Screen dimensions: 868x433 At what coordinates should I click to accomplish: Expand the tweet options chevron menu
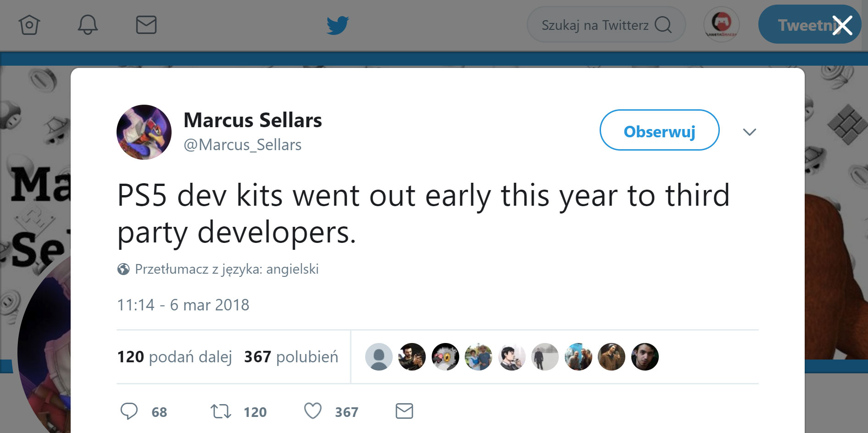[749, 132]
